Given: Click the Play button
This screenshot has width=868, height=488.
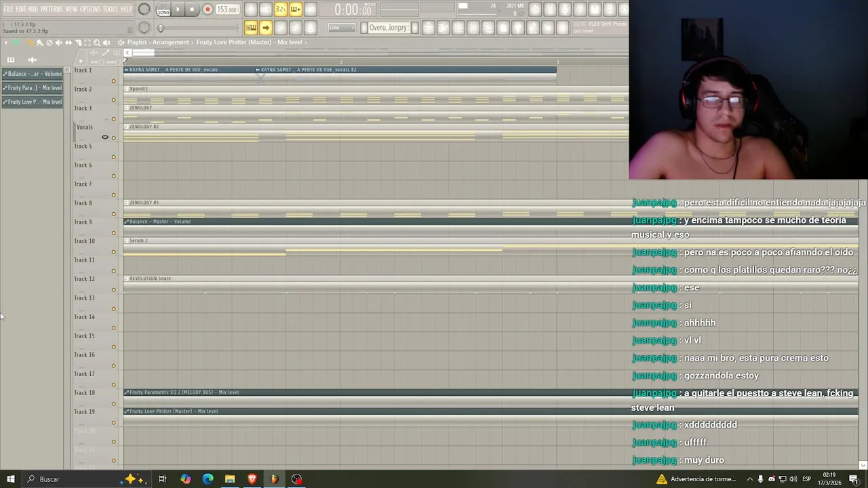Looking at the screenshot, I should click(x=178, y=9).
